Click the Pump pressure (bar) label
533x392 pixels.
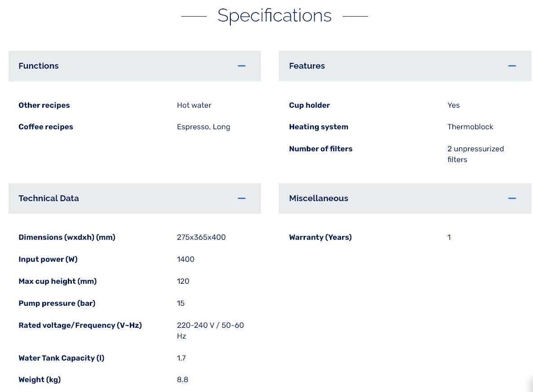tap(57, 304)
